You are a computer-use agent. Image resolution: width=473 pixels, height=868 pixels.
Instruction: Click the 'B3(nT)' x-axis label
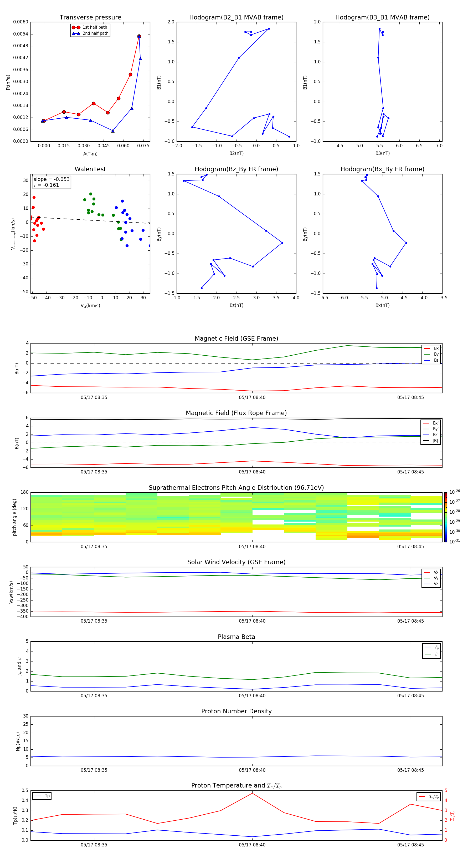(382, 153)
